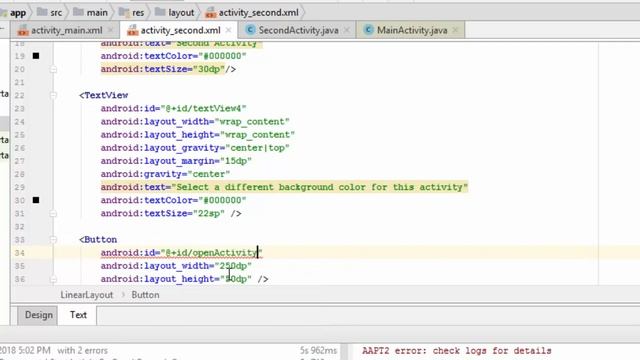Click the layout_gravity center|top value
The height and width of the screenshot is (360, 640).
(x=257, y=148)
